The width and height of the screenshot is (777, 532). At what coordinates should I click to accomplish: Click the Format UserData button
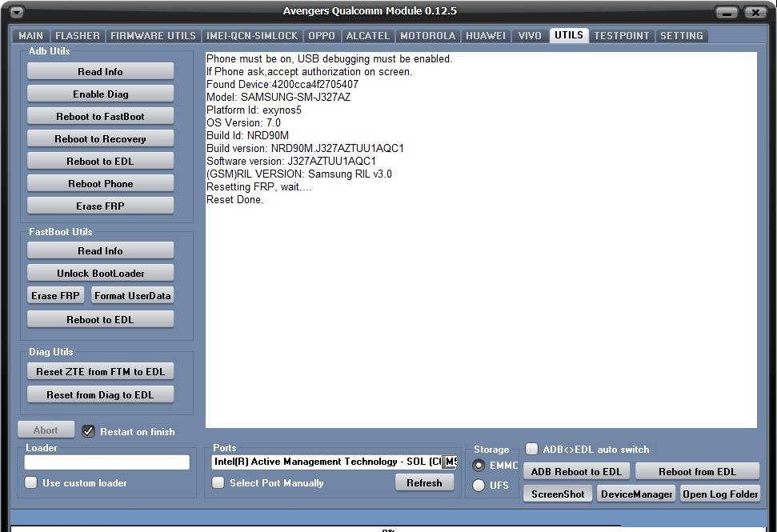[132, 296]
